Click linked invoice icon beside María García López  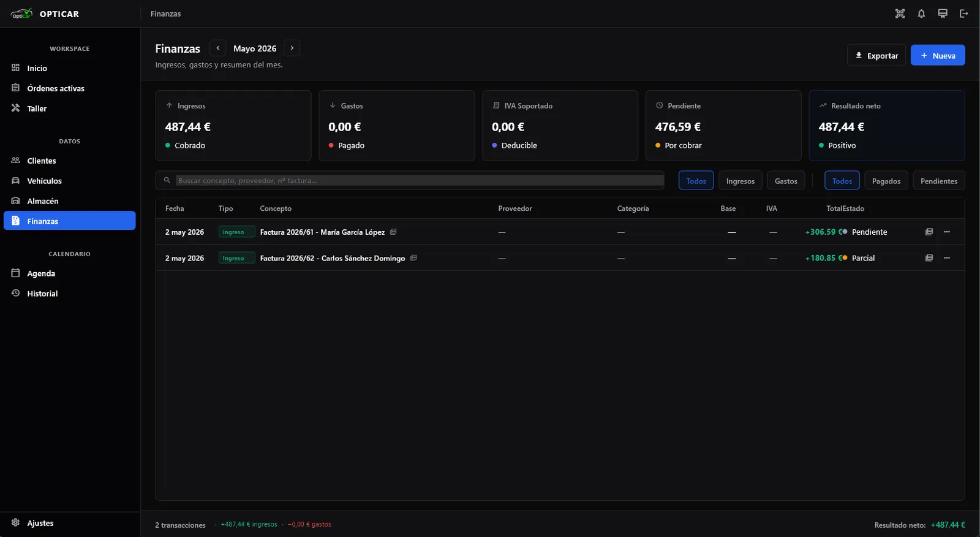click(393, 232)
